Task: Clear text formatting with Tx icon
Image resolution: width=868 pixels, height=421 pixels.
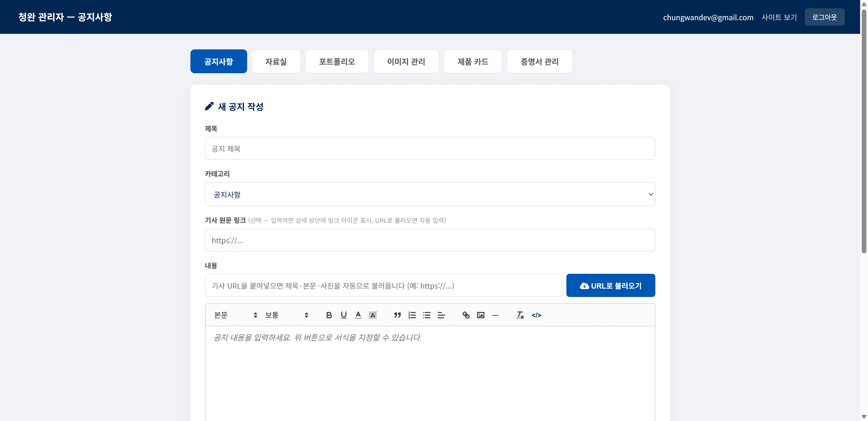Action: [520, 315]
